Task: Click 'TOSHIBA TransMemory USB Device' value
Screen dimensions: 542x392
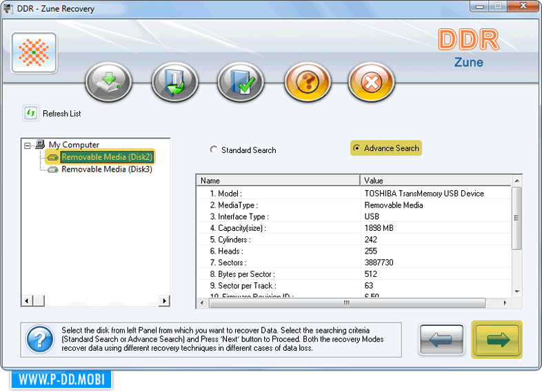Action: coord(424,194)
